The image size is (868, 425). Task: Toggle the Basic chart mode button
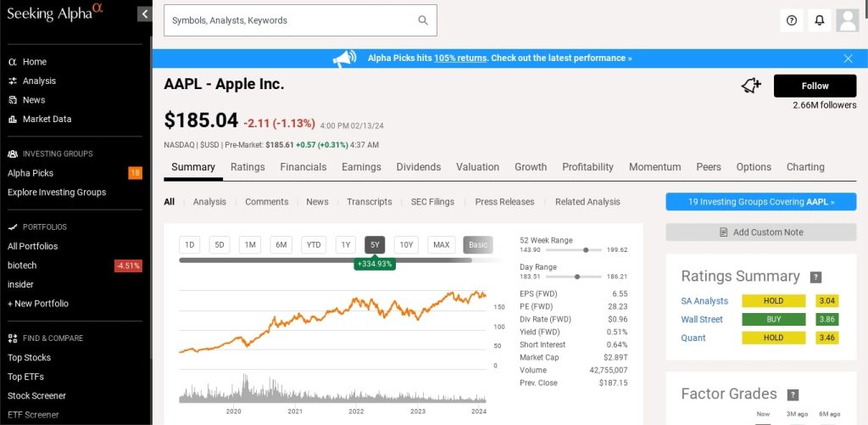coord(478,245)
